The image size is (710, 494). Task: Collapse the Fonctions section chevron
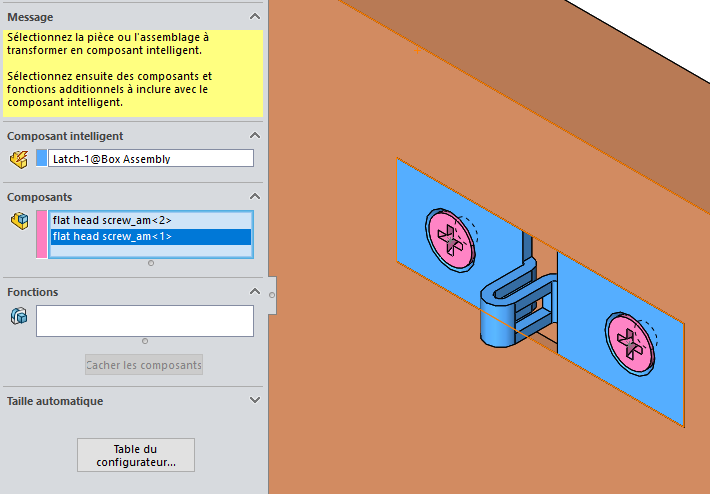(255, 292)
